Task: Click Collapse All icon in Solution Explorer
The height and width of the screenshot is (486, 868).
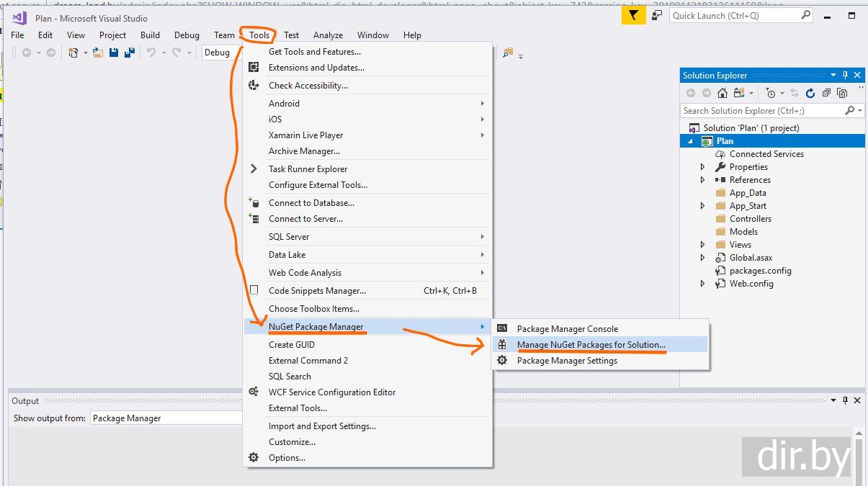Action: 826,93
